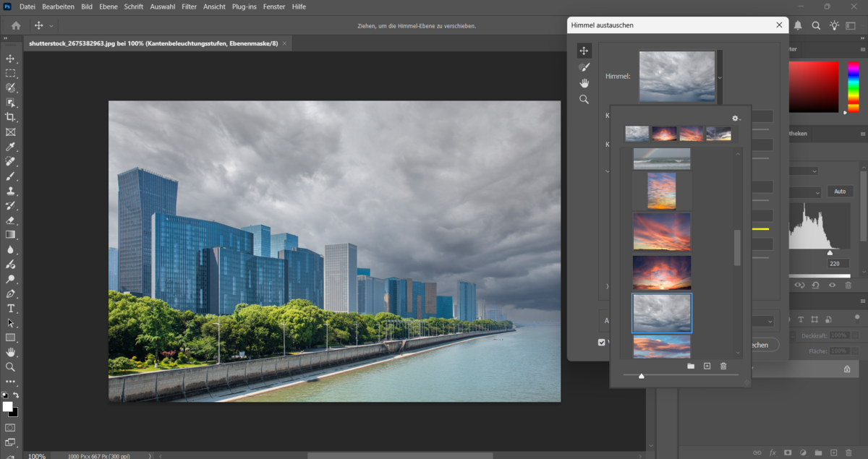Delete a sky preset using the trash icon
Screen dimensions: 868x459
tap(723, 366)
